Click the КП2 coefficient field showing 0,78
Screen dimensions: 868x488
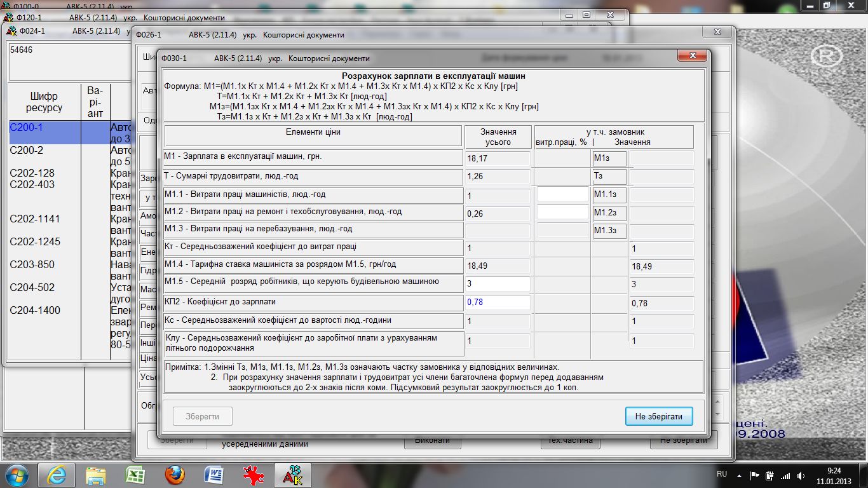[497, 302]
